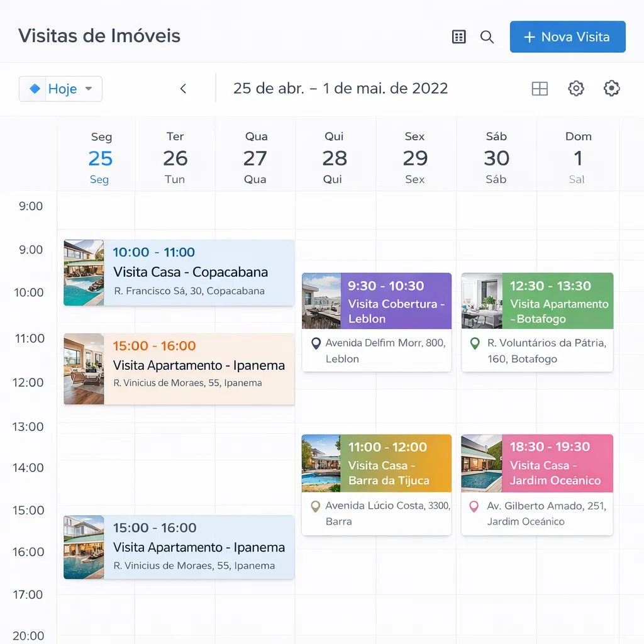Switch to the grid layout icon
The image size is (644, 644).
tap(540, 89)
